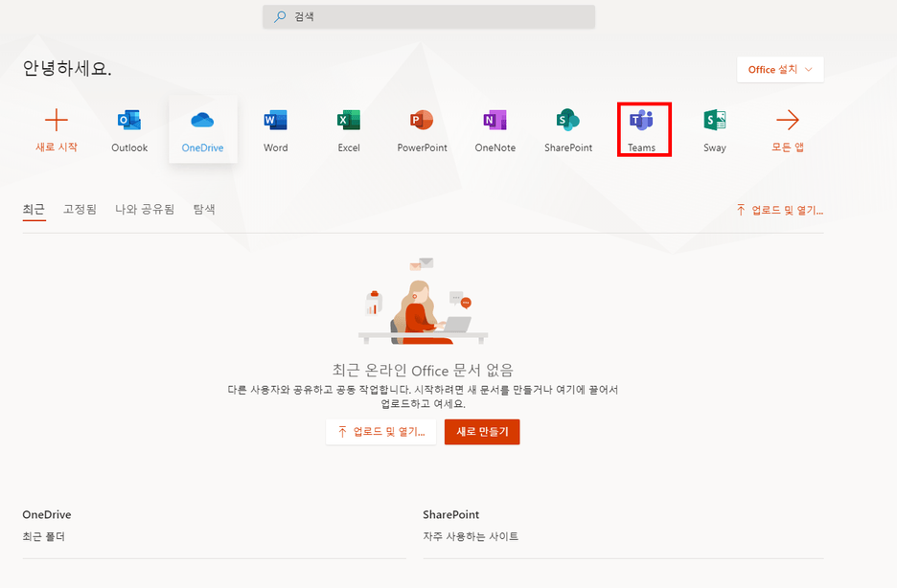The width and height of the screenshot is (897, 588).
Task: Open the PowerPoint app
Action: tap(423, 130)
